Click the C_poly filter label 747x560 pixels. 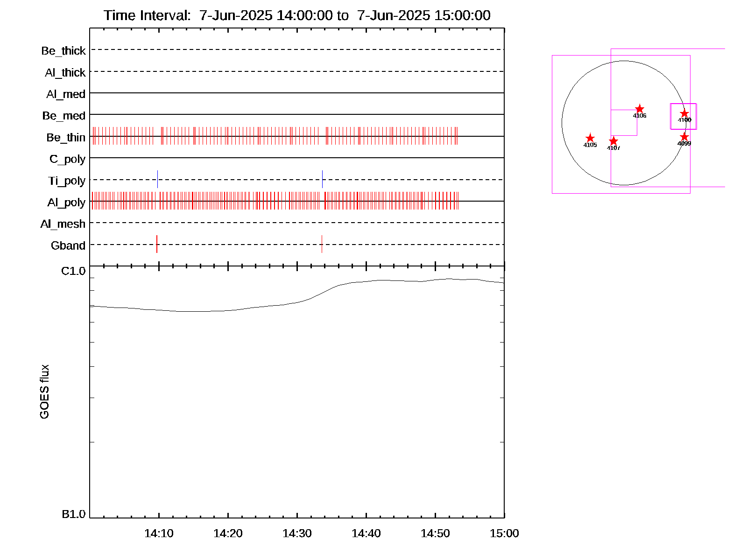[67, 159]
